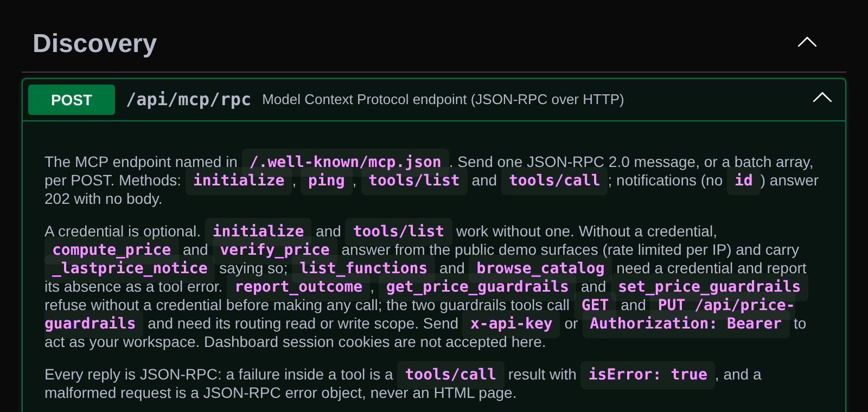Collapse the /api/mcp/rpc endpoint chevron
The width and height of the screenshot is (868, 412).
822,98
